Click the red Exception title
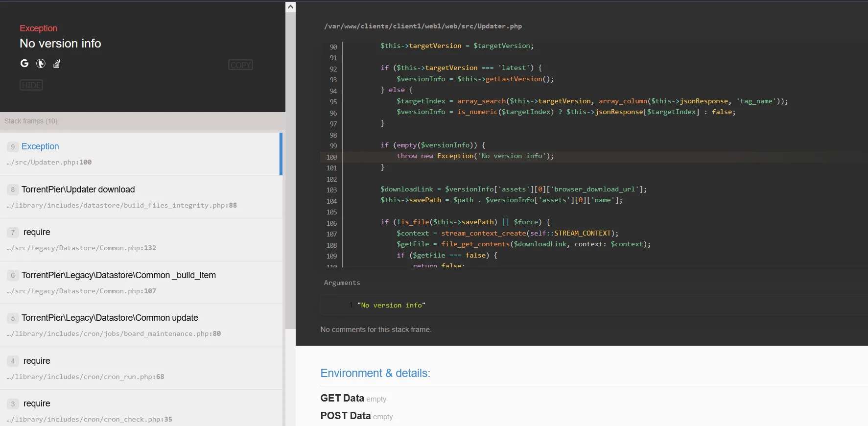 pyautogui.click(x=38, y=28)
